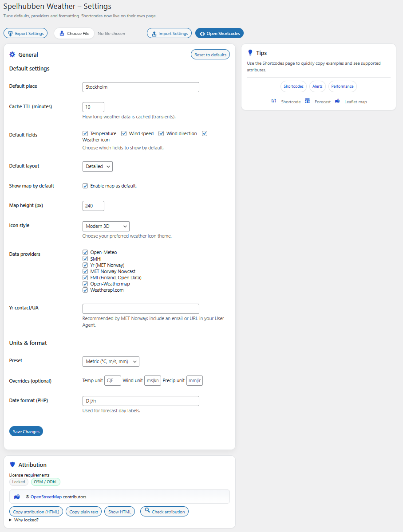Uncheck the Wind speed default field
This screenshot has height=532, width=403.
(x=124, y=133)
